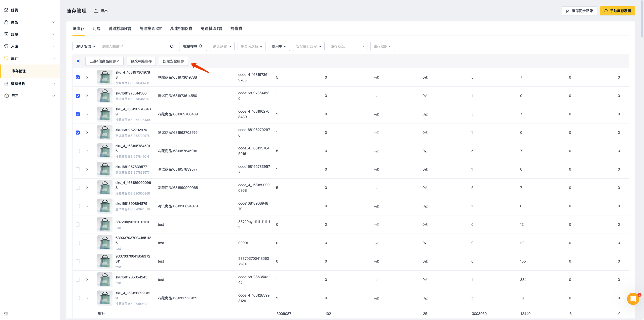Expand row sku1681286354245 details
Screen dimensions: 644x320
pyautogui.click(x=87, y=280)
